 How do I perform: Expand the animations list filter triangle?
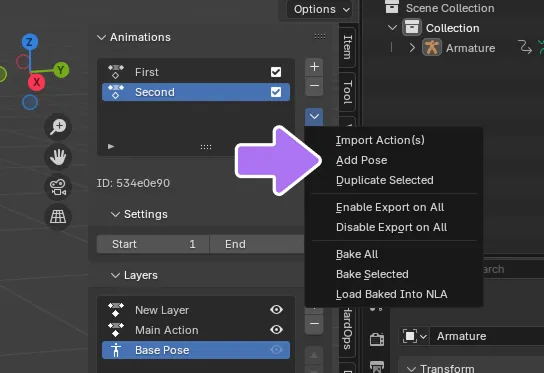[x=111, y=146]
